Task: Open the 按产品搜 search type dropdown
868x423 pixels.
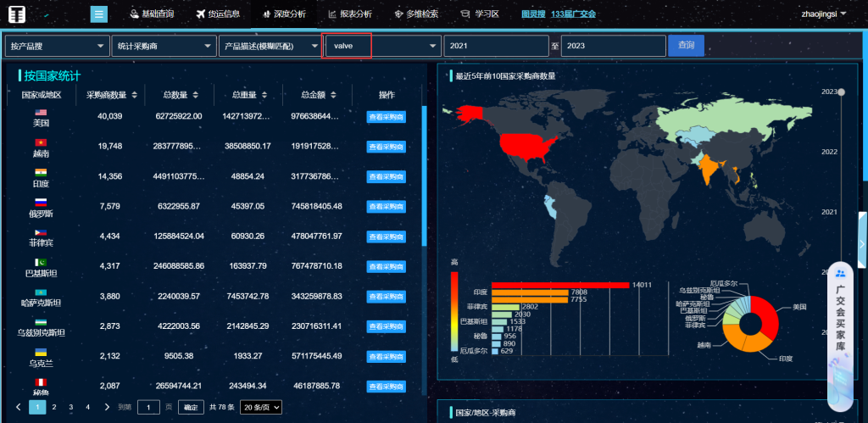Action: click(57, 46)
